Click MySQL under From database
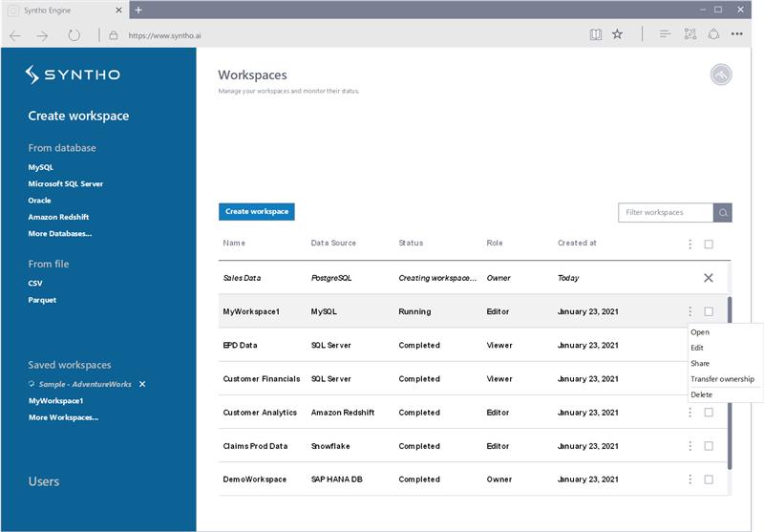The image size is (764, 532). coord(41,167)
